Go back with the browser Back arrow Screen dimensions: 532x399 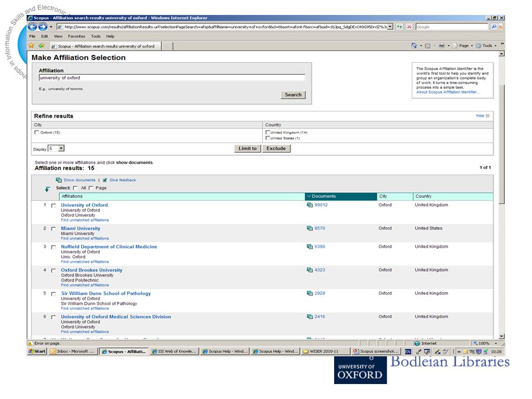pyautogui.click(x=33, y=27)
